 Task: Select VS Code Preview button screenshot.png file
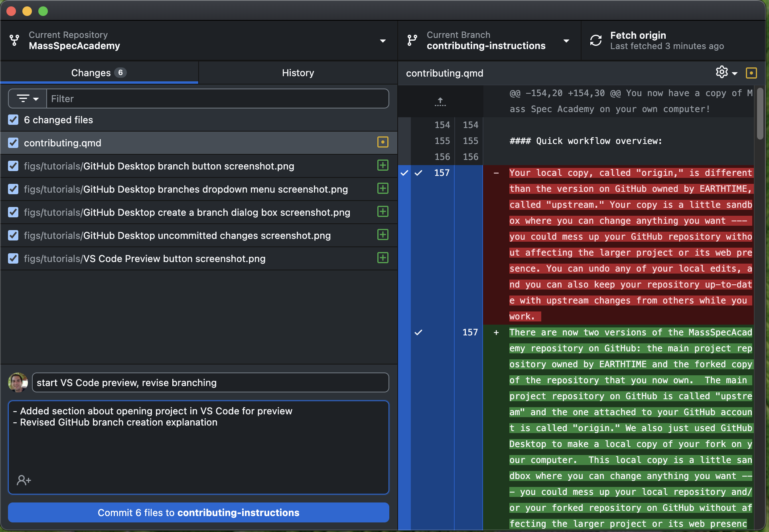pyautogui.click(x=199, y=258)
